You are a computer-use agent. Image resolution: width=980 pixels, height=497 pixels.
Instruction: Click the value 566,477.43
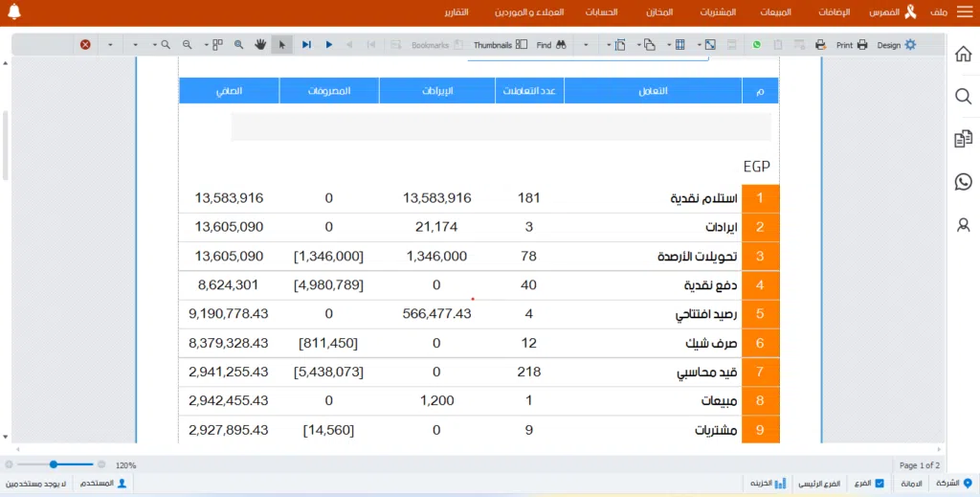coord(436,314)
